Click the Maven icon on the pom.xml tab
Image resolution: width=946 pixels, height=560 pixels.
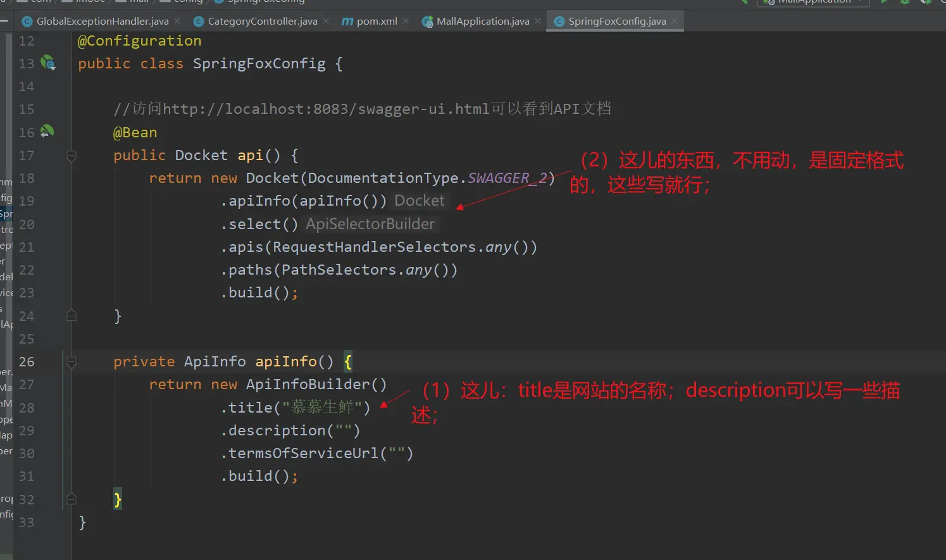347,22
